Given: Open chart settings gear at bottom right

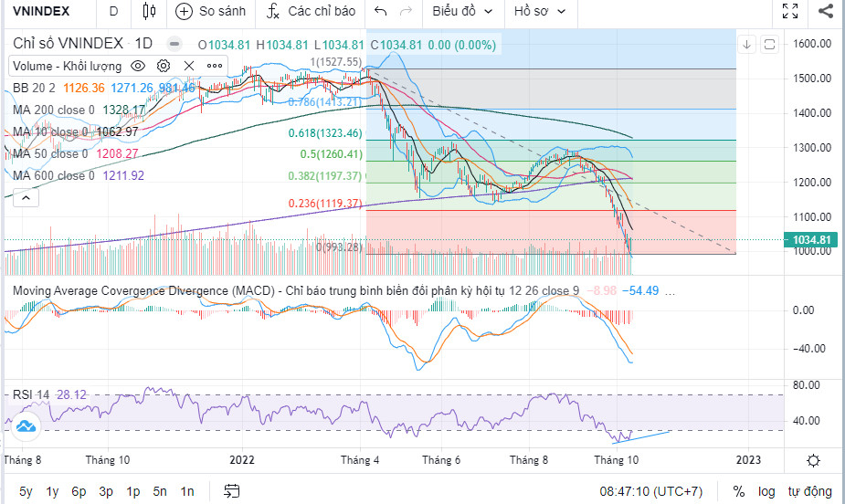Looking at the screenshot, I should (x=813, y=460).
